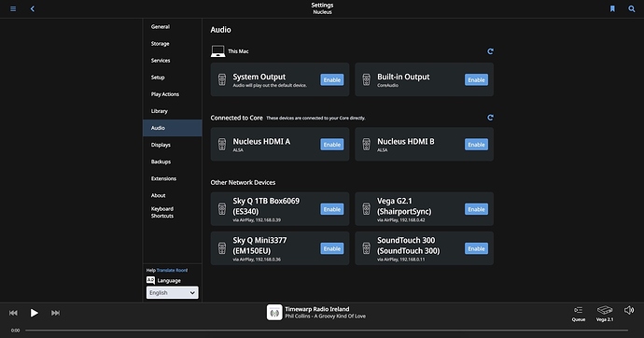The image size is (644, 338).
Task: Refresh the Connected to Core devices
Action: [x=490, y=118]
